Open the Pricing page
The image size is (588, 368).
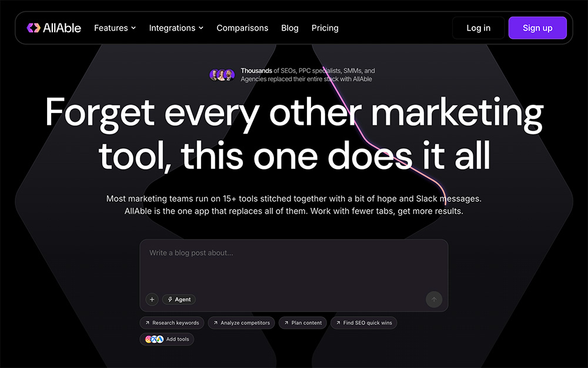click(x=325, y=28)
